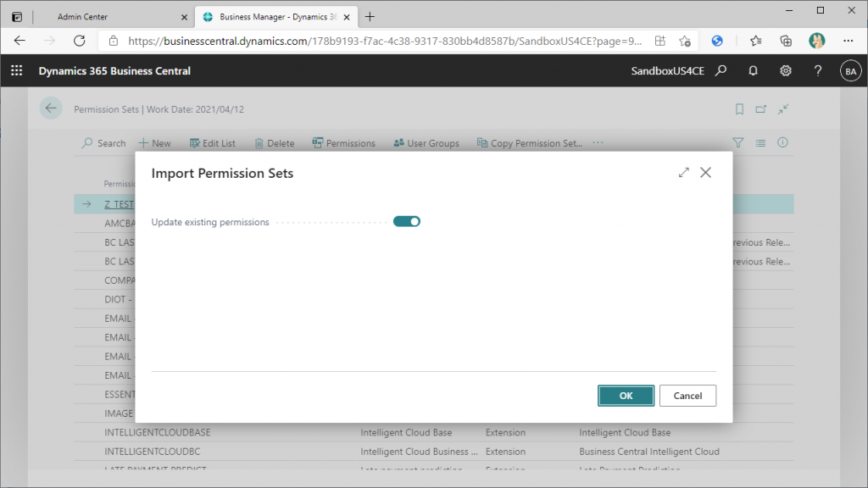Open the Permissions action
Screen dimensions: 868x488
click(344, 143)
